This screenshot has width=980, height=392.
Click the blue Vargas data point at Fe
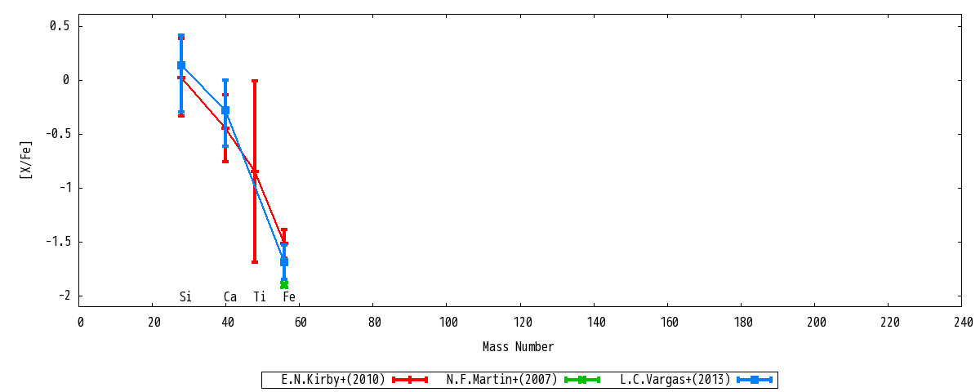(x=284, y=261)
